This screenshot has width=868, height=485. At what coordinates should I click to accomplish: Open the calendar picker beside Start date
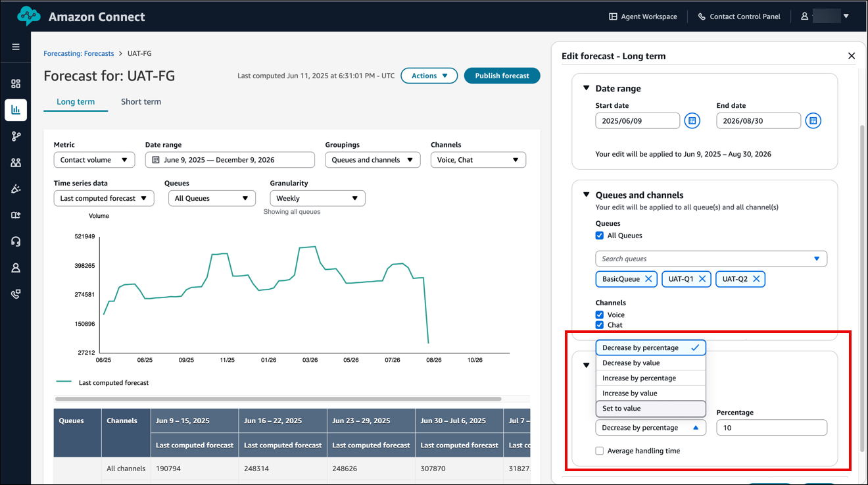click(x=692, y=120)
